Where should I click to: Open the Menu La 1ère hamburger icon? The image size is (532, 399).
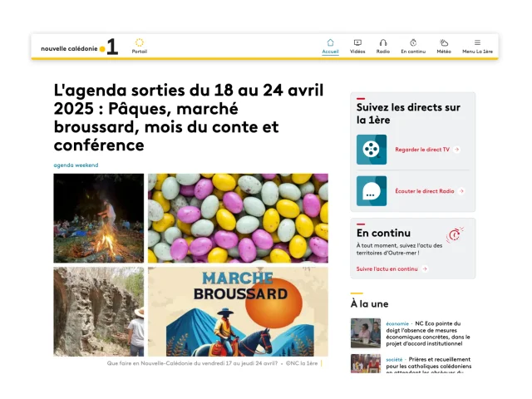tap(477, 42)
